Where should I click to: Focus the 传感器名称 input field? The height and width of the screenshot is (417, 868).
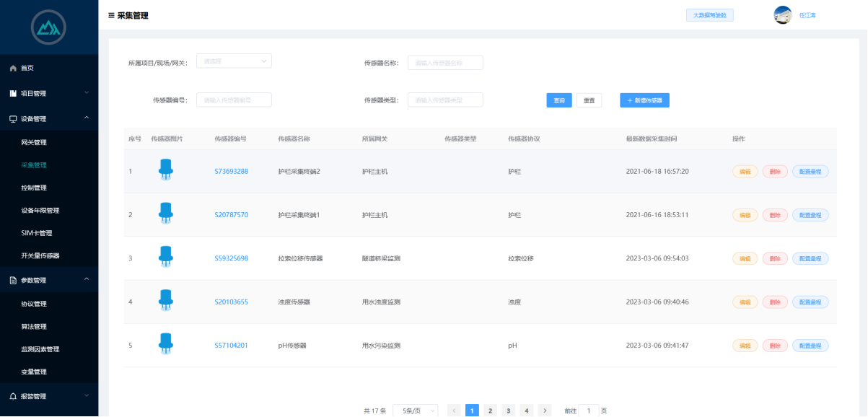click(445, 63)
